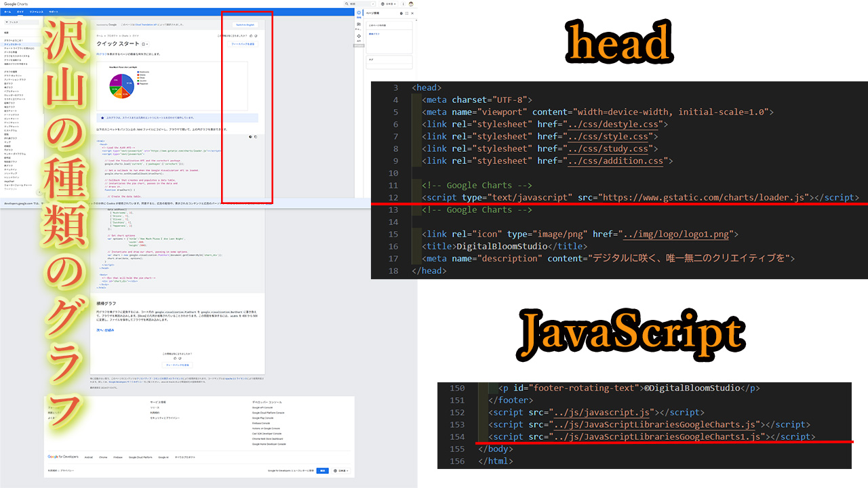The height and width of the screenshot is (488, 868).
Task: Click the filter field in left sidebar
Action: pos(20,22)
